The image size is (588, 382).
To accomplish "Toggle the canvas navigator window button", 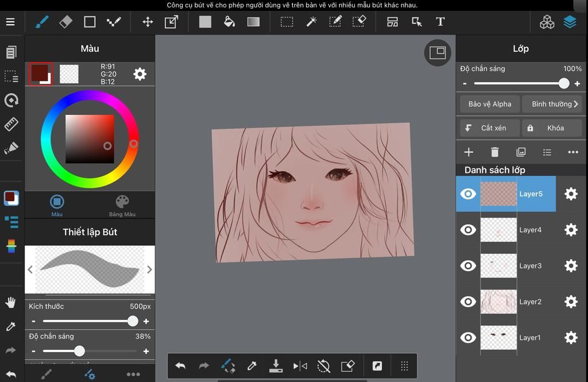I will (438, 53).
